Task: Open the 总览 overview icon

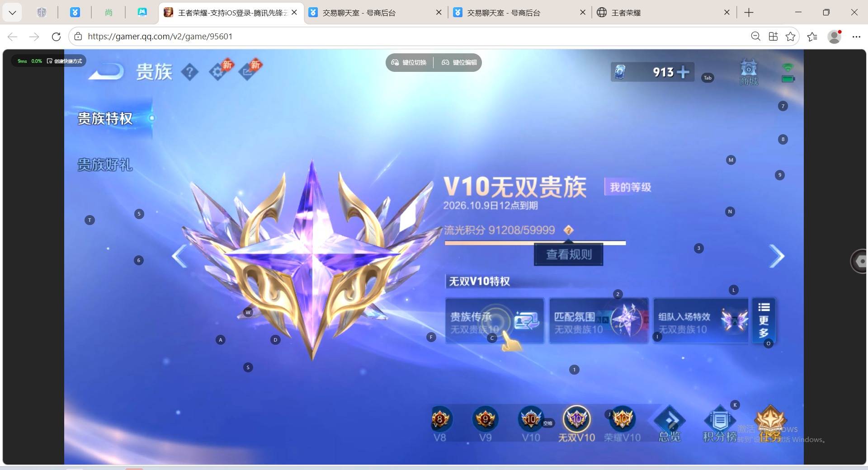Action: [x=670, y=423]
